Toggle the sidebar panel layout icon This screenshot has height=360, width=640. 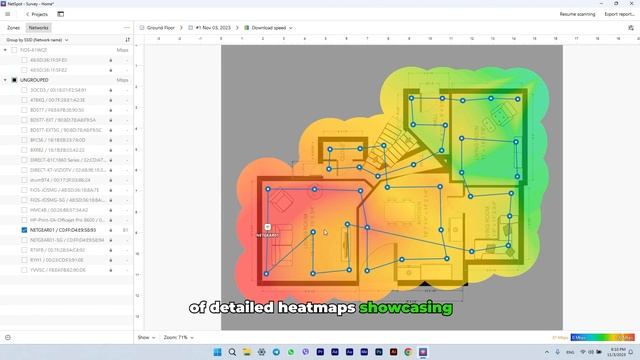pos(60,14)
